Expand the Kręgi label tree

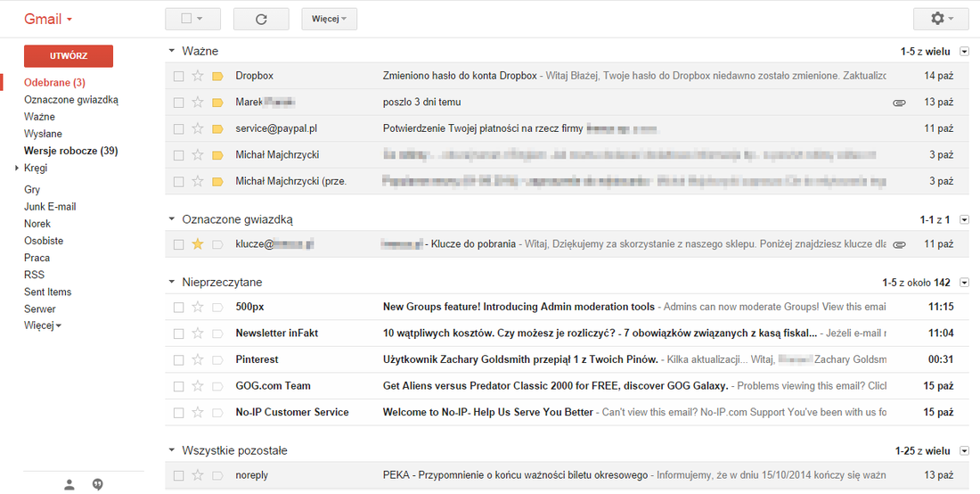click(x=17, y=168)
